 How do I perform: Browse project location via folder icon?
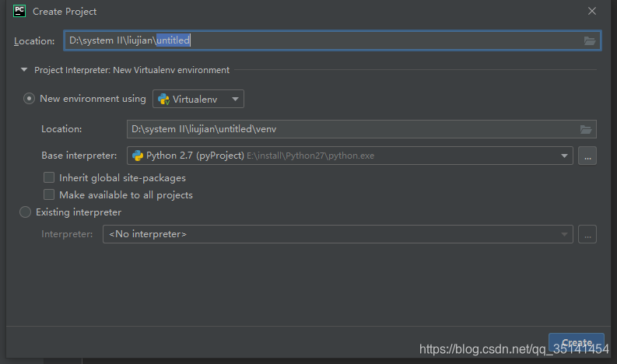[589, 40]
